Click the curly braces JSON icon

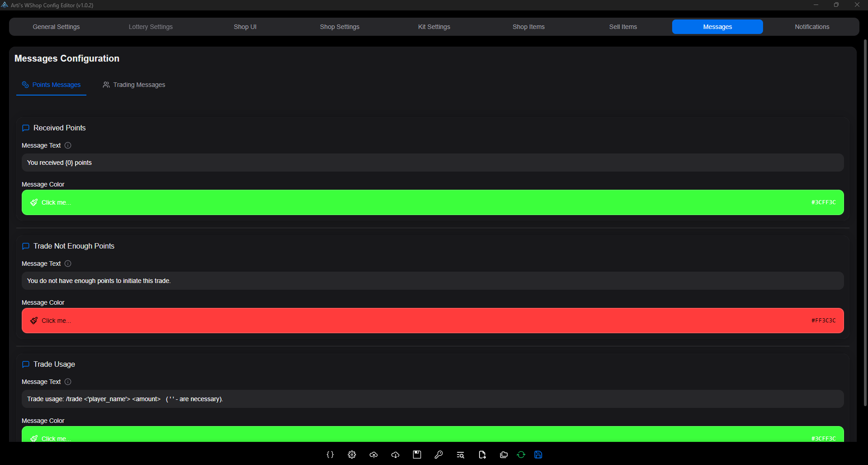click(330, 455)
